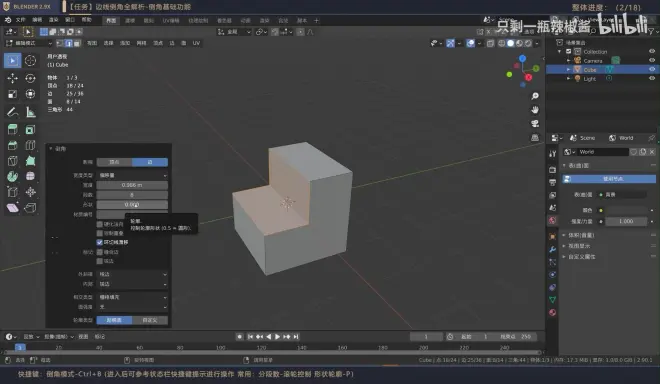Screen dimensions: 660x384
Task: Open the bevel width type dropdown
Action: tap(132, 175)
